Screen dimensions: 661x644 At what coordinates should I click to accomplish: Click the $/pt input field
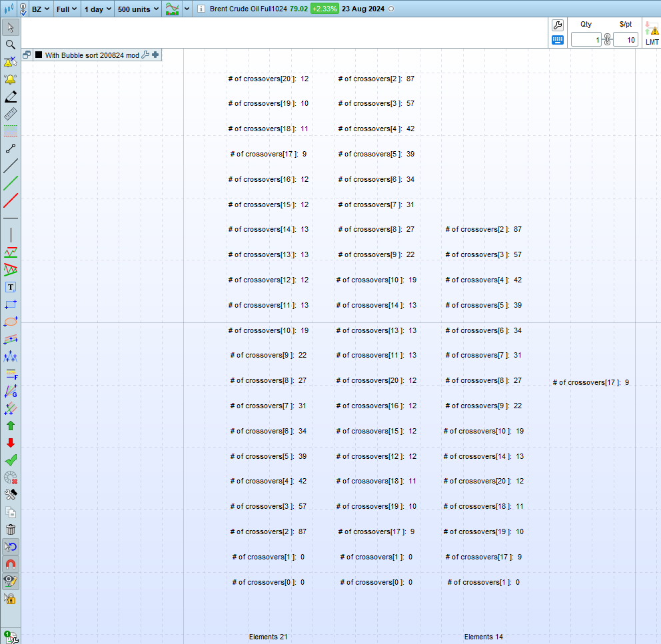click(625, 40)
